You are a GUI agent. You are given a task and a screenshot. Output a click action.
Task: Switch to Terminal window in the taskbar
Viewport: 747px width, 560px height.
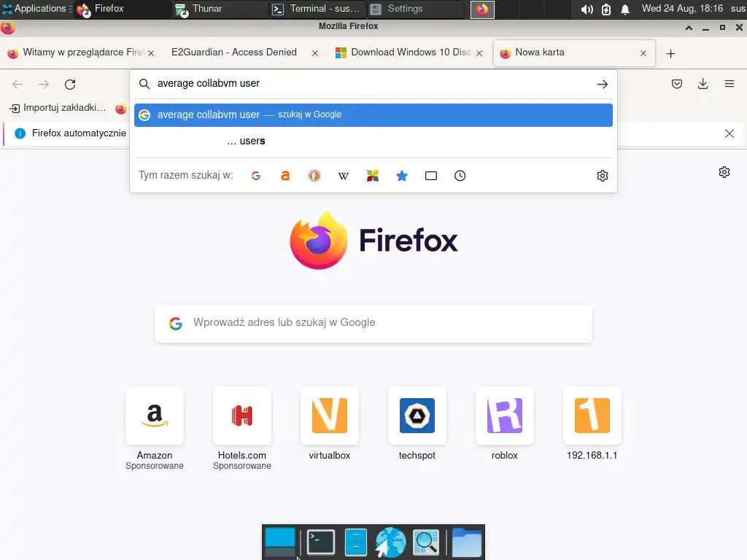317,9
